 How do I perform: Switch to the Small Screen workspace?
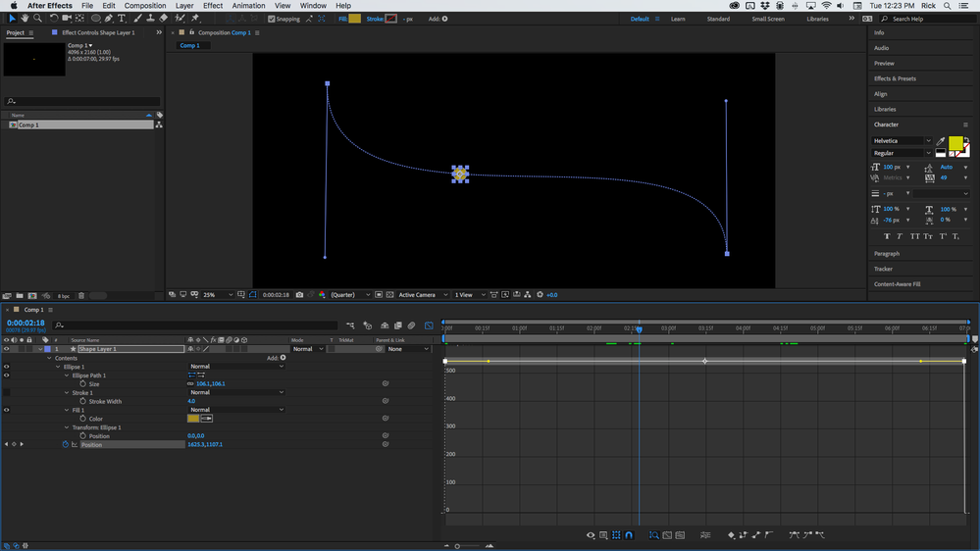[767, 19]
